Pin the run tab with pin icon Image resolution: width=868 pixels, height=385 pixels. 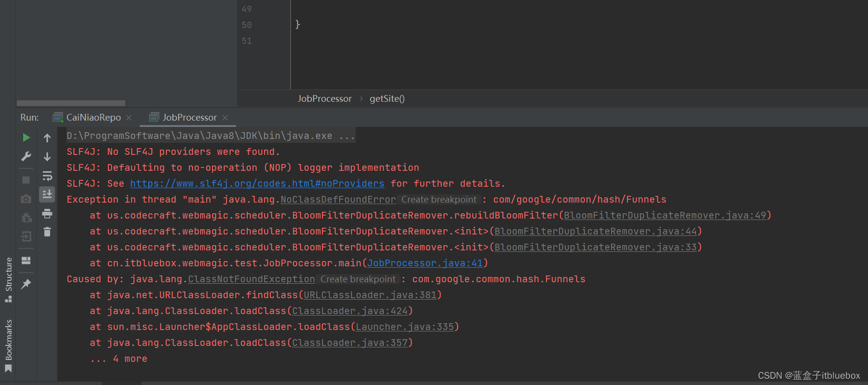click(x=26, y=284)
